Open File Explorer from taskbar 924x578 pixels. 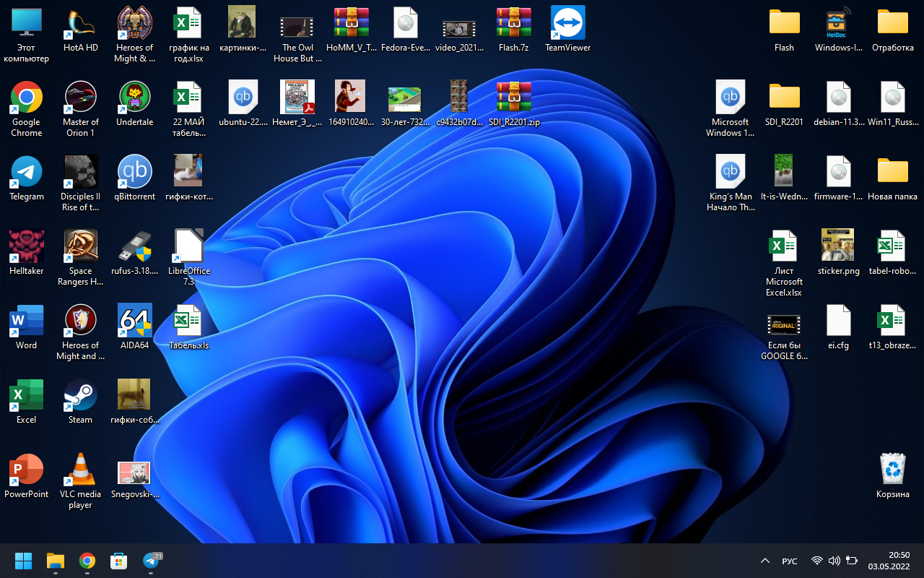click(56, 561)
